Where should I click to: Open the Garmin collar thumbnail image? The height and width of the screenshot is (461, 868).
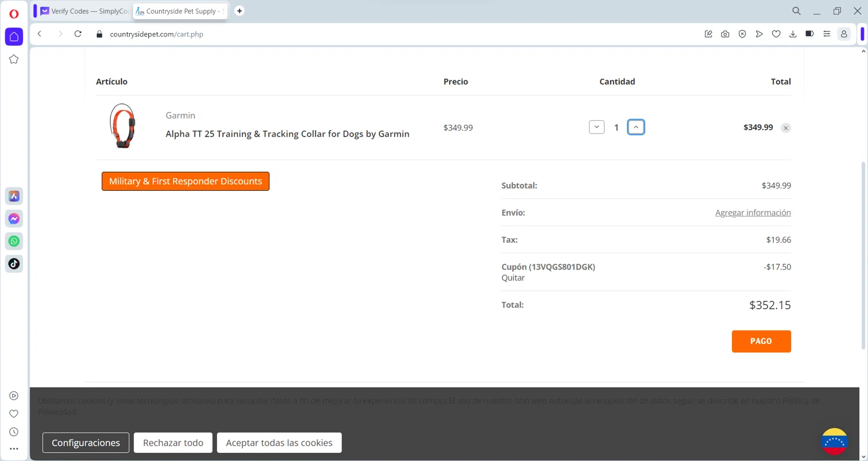click(123, 126)
